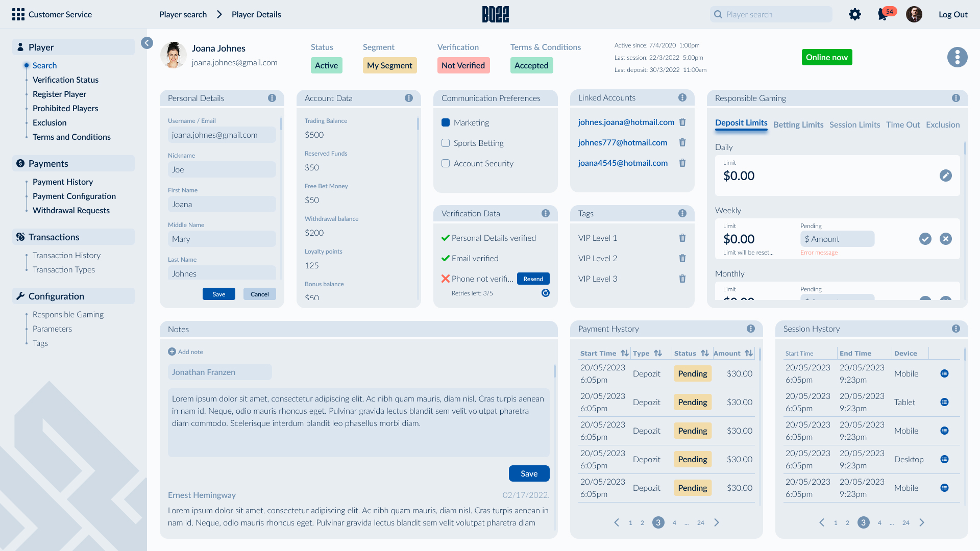Open Withdrawal Requests in the sidebar
The image size is (980, 551).
pyautogui.click(x=71, y=210)
